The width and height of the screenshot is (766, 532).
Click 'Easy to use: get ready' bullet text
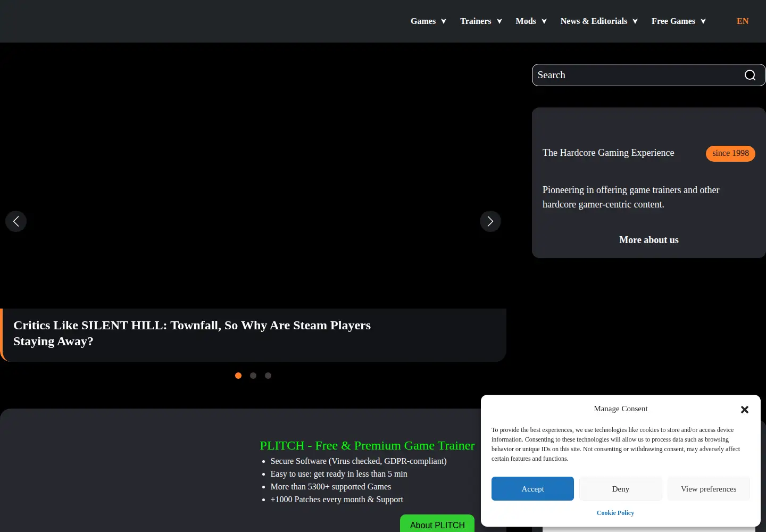pos(339,474)
